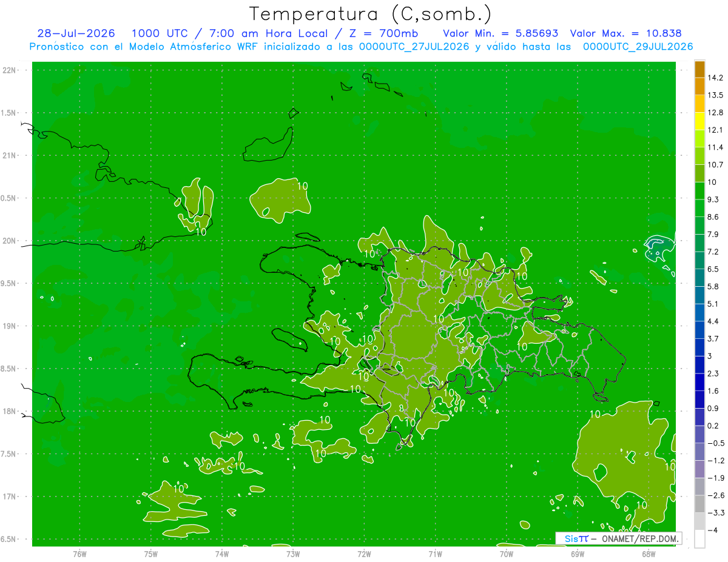Click the '76W' longitude axis label
The height and width of the screenshot is (562, 728).
[79, 554]
